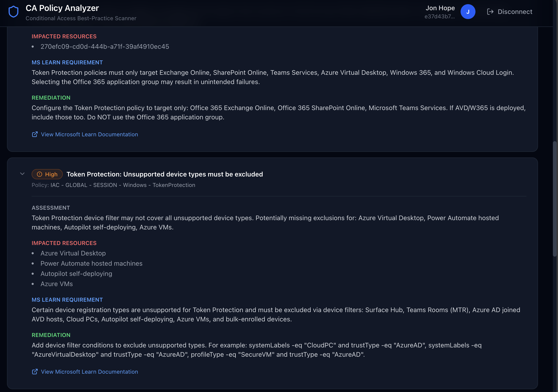
Task: Open the blue J user avatar
Action: click(x=468, y=12)
